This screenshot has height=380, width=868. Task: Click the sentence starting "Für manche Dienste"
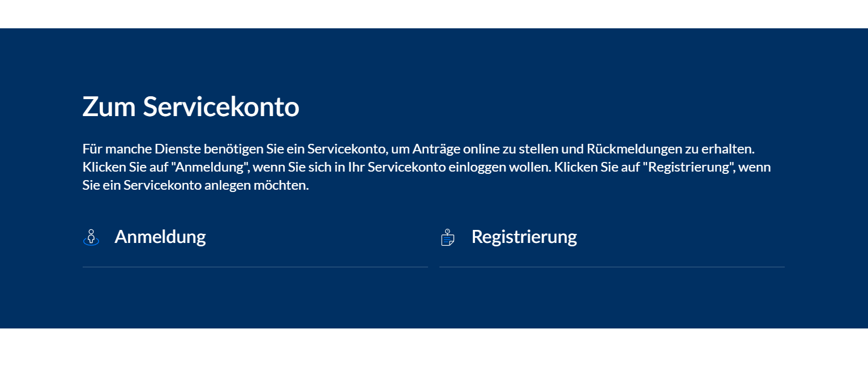[x=419, y=149]
